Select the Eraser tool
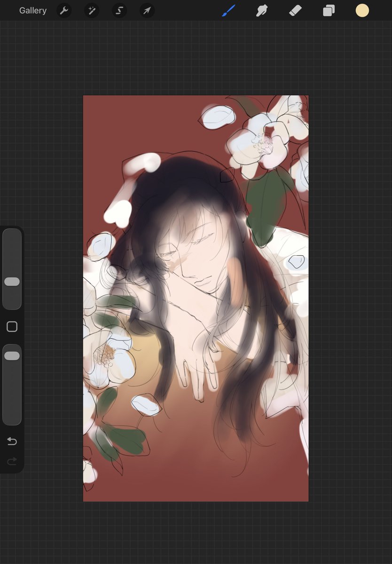Screen dimensions: 392x564 coord(295,10)
